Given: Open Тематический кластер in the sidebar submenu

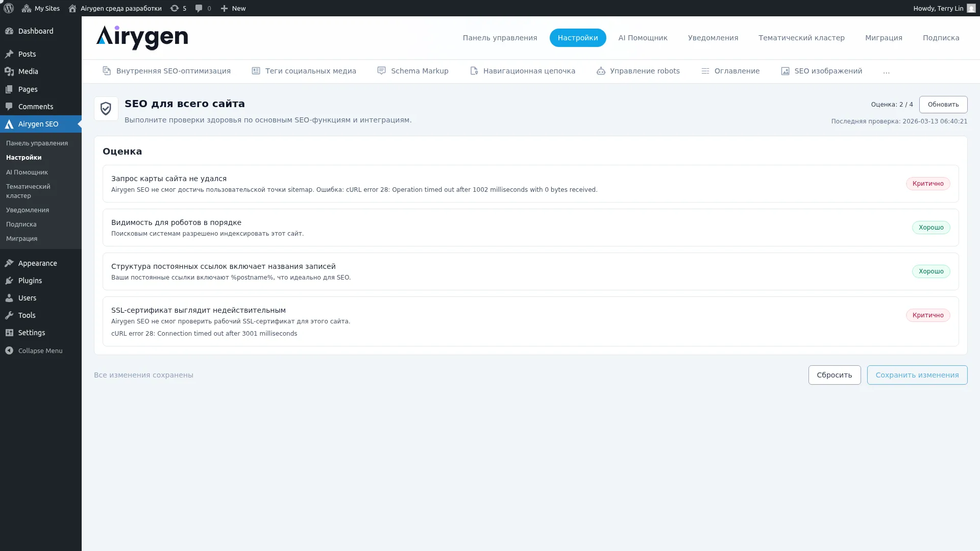Looking at the screenshot, I should coord(28,191).
